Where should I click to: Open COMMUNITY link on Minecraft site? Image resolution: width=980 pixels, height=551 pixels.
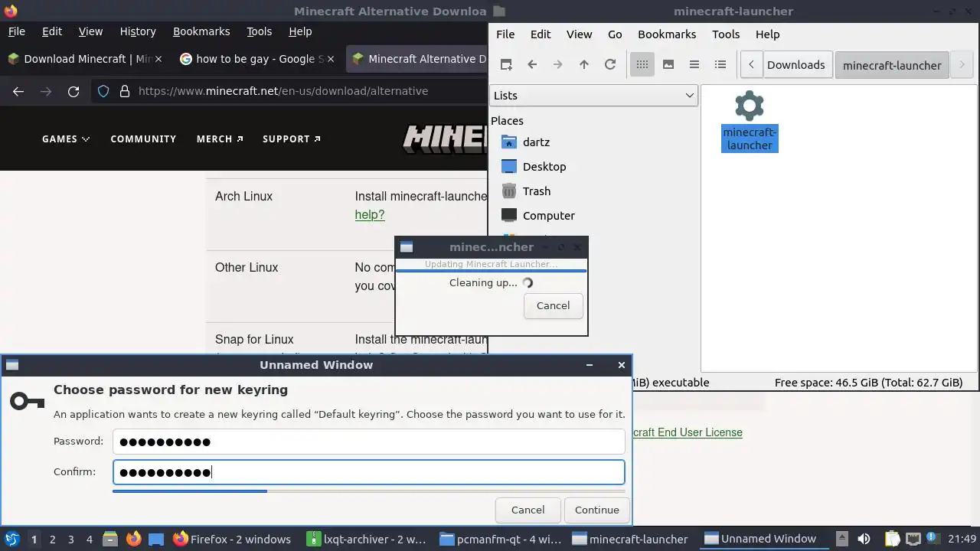pyautogui.click(x=143, y=139)
